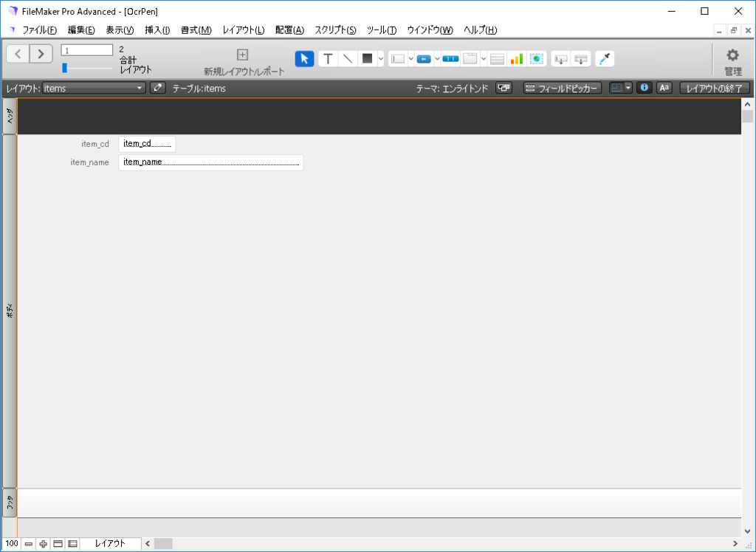
Task: Toggle the screen stencil icon
Action: pos(616,88)
